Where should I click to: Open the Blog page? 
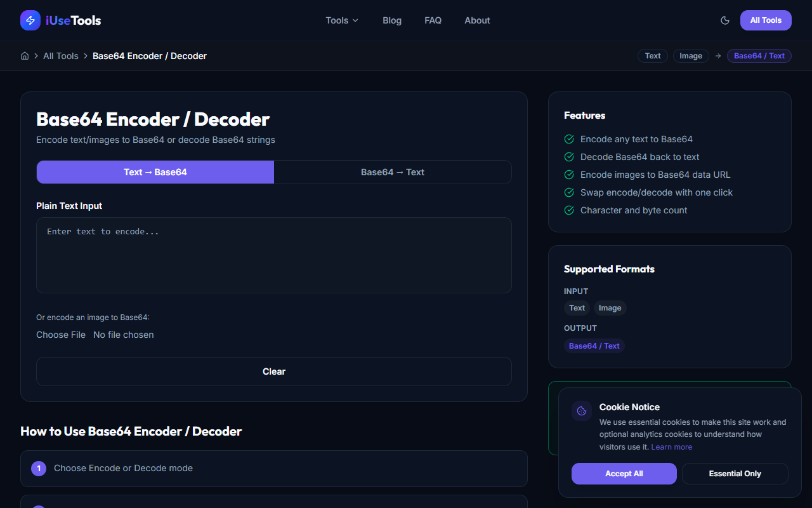[x=391, y=20]
